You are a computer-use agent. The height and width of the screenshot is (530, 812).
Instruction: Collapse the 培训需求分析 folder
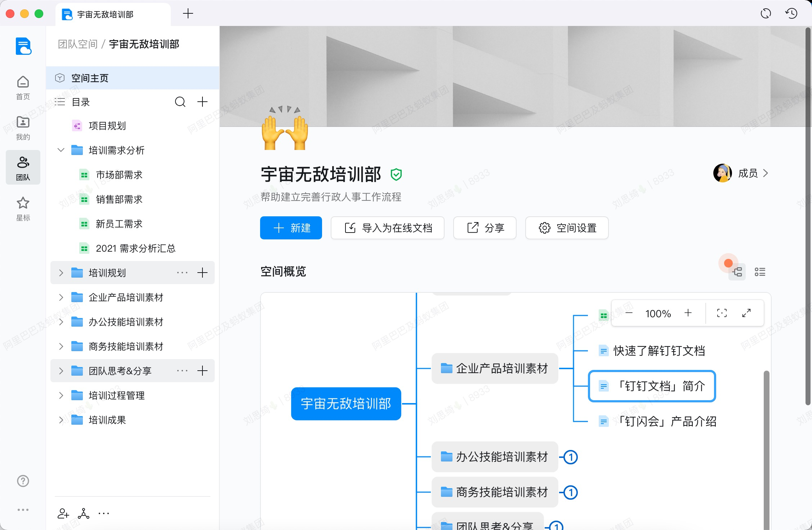point(61,150)
